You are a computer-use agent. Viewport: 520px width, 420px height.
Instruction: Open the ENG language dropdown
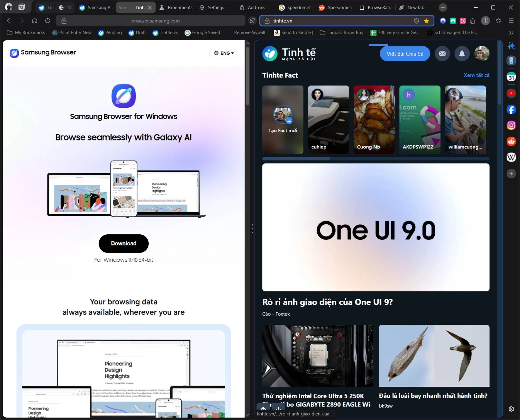coord(223,53)
